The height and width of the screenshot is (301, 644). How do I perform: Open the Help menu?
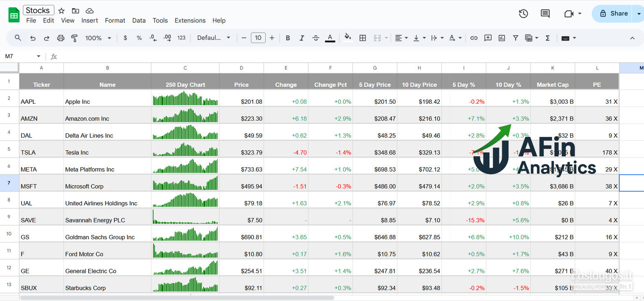[x=219, y=21]
